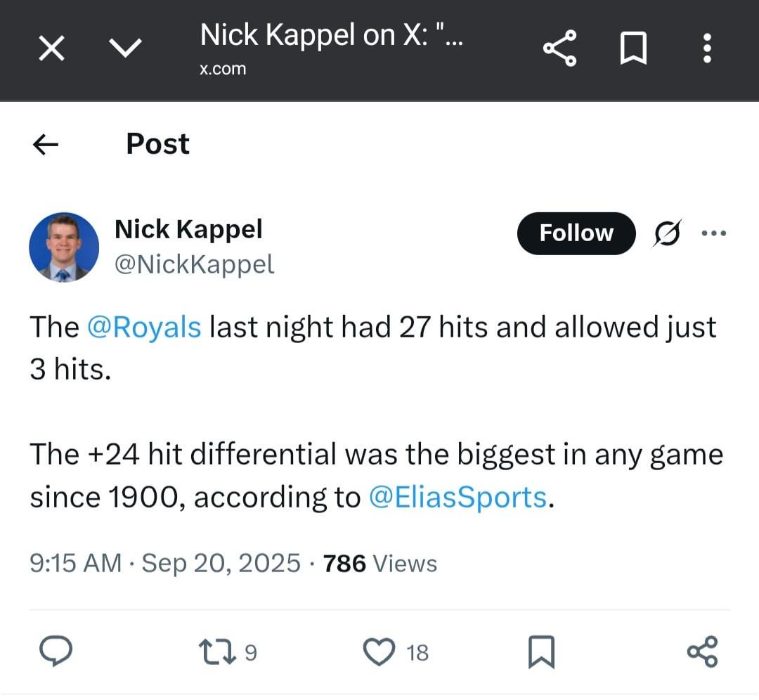Bookmark the tweet using the bookmark icon
The image size is (759, 700).
(541, 651)
